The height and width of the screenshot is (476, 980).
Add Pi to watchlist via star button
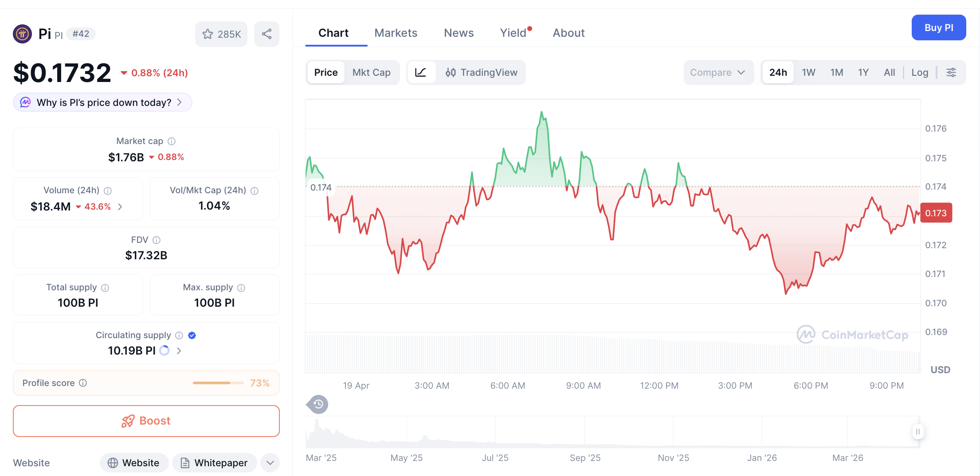pos(221,34)
